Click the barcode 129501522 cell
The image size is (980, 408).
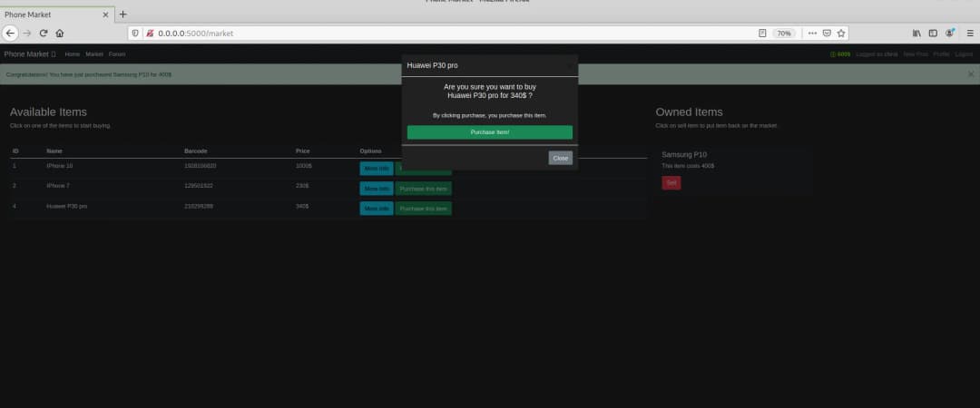[x=199, y=186]
